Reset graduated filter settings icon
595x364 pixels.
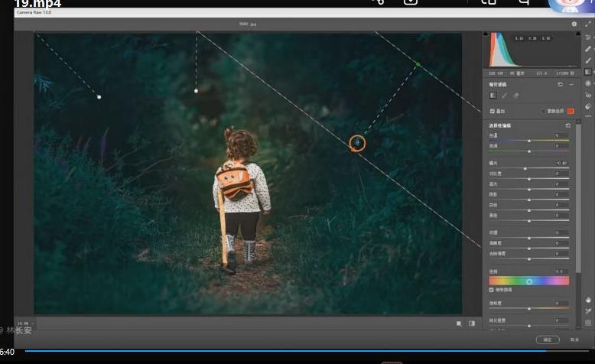560,84
